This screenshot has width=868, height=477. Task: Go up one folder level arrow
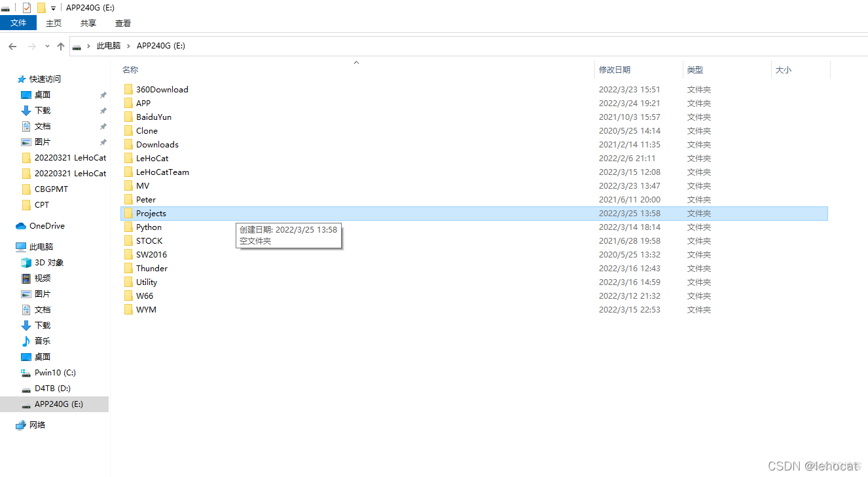click(61, 46)
